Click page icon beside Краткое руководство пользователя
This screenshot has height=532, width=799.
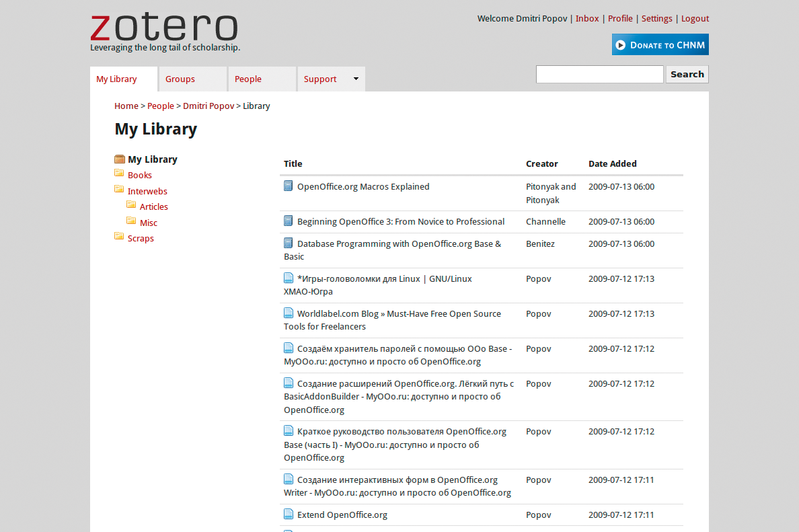[x=289, y=430]
